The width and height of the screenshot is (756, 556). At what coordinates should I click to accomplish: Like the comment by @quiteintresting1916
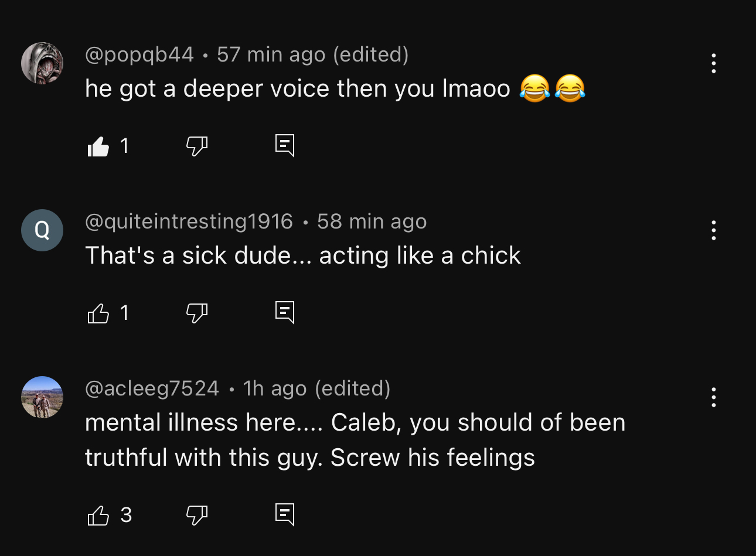(98, 313)
